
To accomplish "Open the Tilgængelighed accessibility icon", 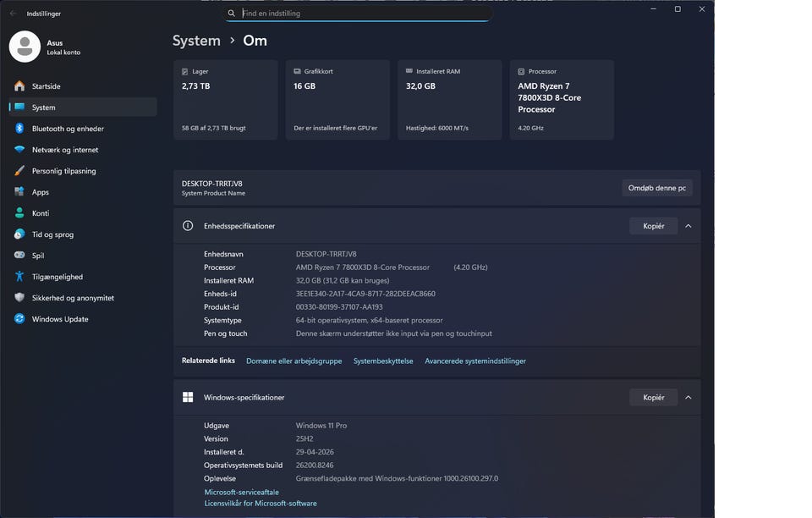I will [x=19, y=277].
